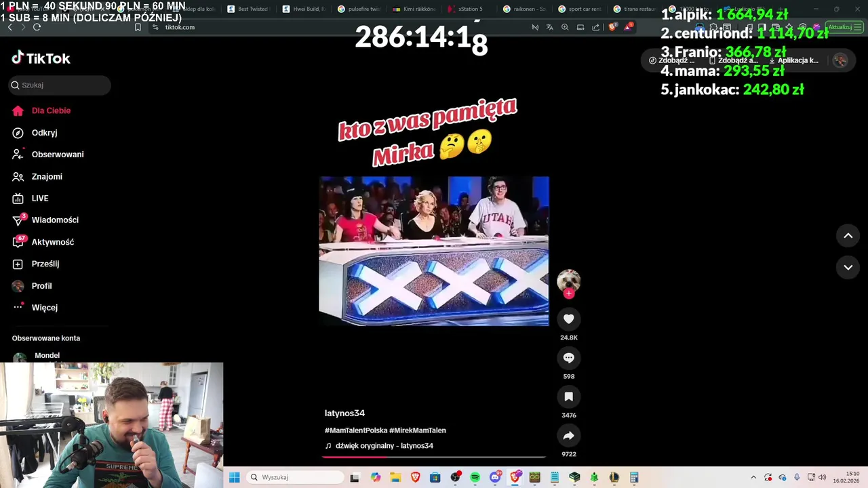Open latynos34 profile link

tap(344, 413)
